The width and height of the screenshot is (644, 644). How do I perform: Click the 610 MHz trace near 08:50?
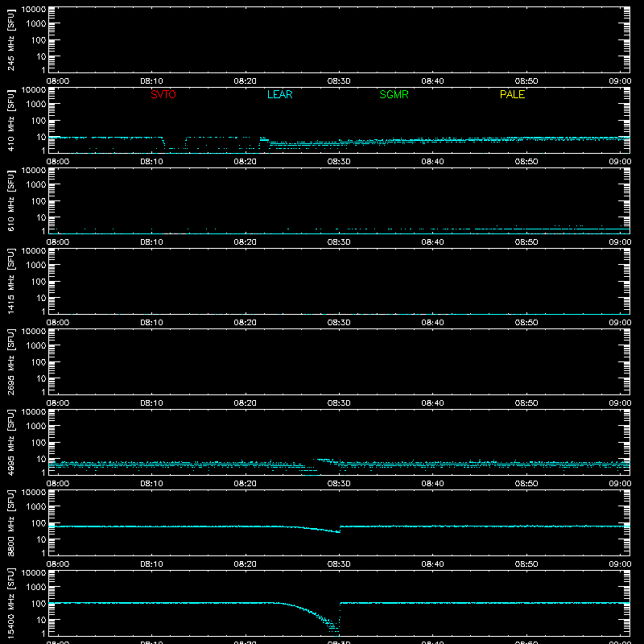[x=526, y=229]
